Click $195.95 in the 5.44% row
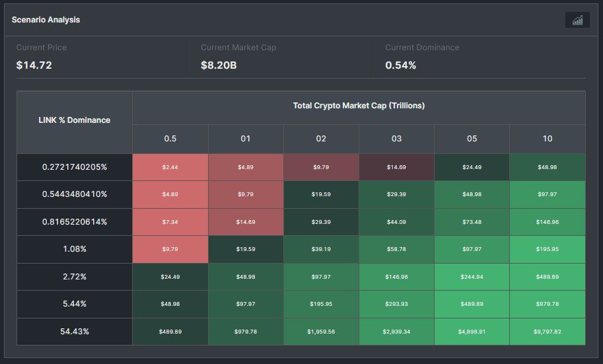Viewport: 603px width, 364px height. pos(321,304)
